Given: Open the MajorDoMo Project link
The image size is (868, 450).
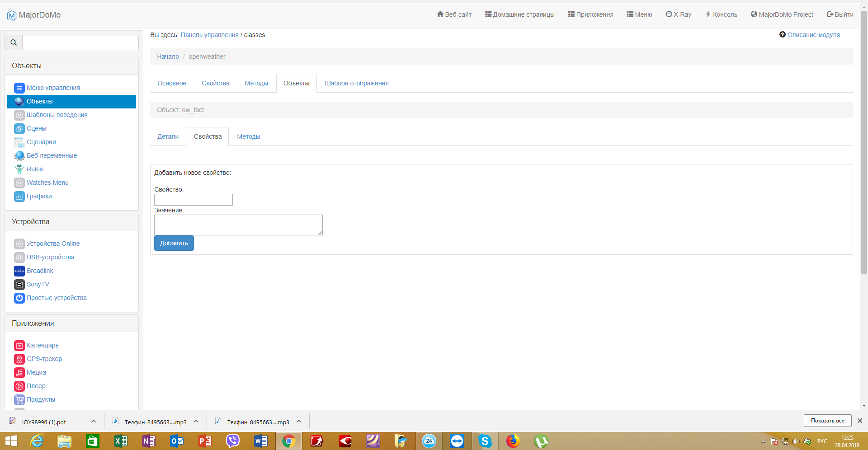Looking at the screenshot, I should (x=782, y=14).
